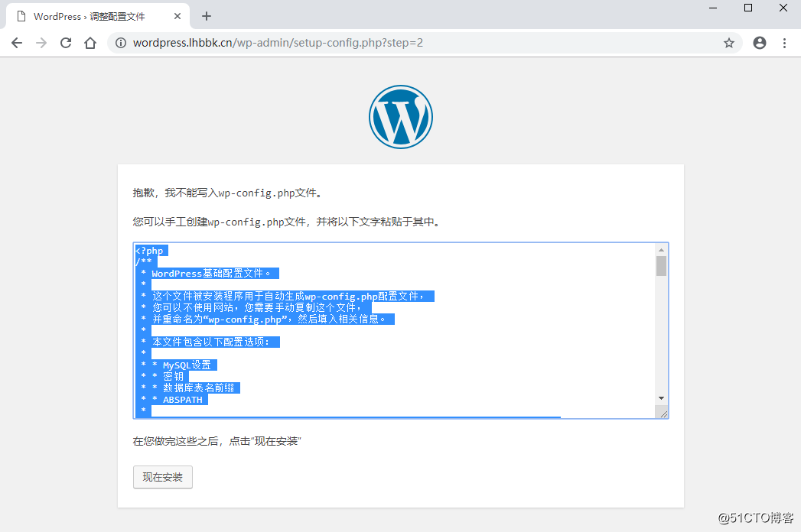
Task: Click the line 并重命名为“wp-config.php”
Action: point(269,320)
